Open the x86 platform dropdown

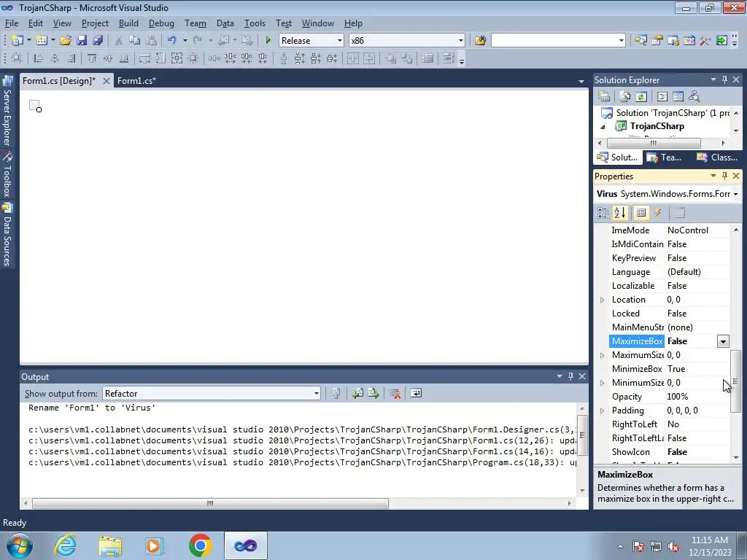click(461, 41)
